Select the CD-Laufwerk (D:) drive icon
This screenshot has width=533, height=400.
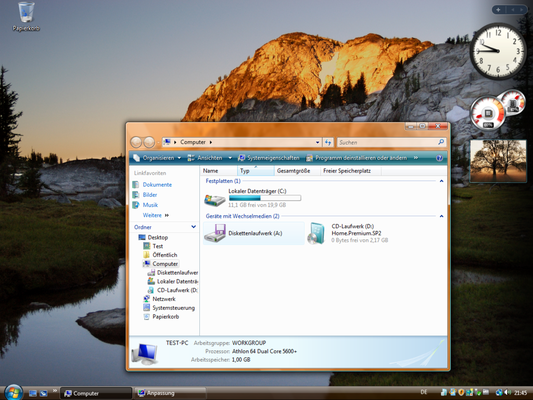[316, 233]
